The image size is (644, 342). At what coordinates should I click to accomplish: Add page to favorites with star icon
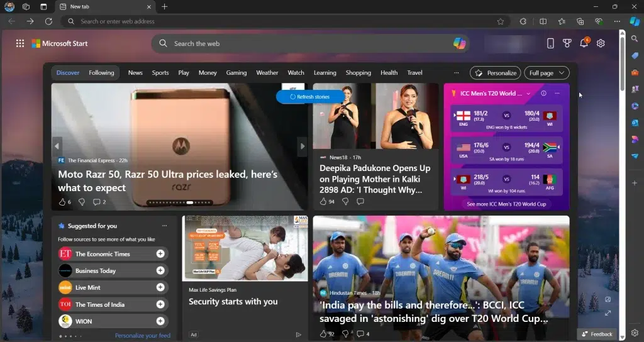[500, 22]
